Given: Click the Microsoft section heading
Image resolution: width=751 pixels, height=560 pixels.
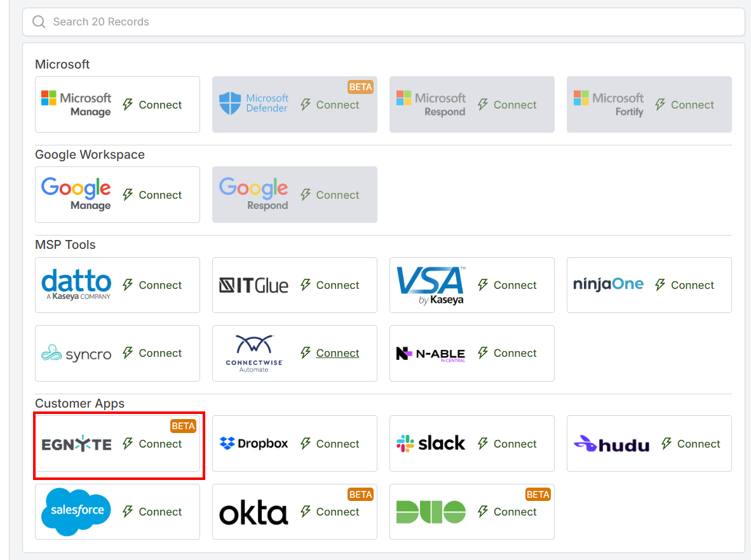Looking at the screenshot, I should click(x=62, y=65).
